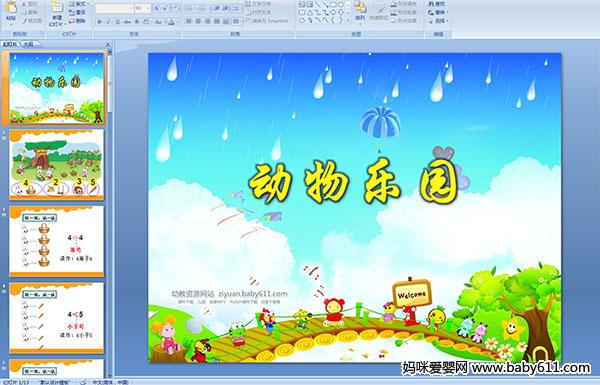Click the align left paragraph icon
Image resolution: width=600 pixels, height=385 pixels.
189,21
